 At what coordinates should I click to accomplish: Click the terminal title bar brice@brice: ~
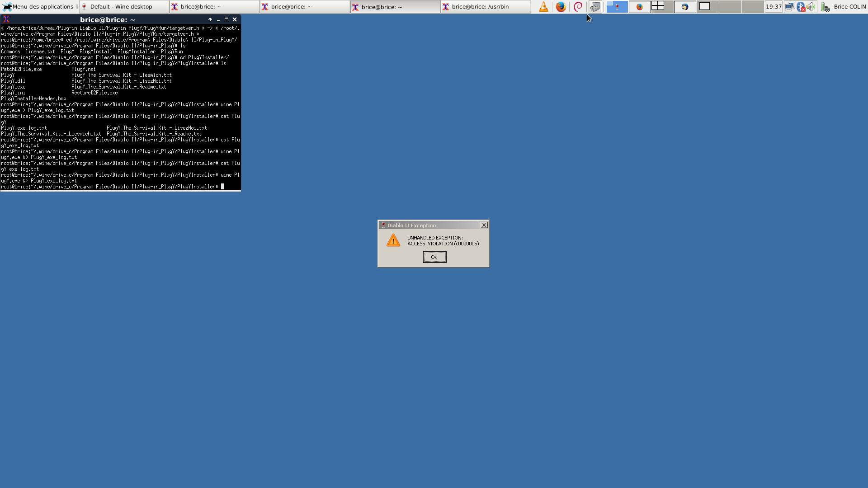pos(108,19)
